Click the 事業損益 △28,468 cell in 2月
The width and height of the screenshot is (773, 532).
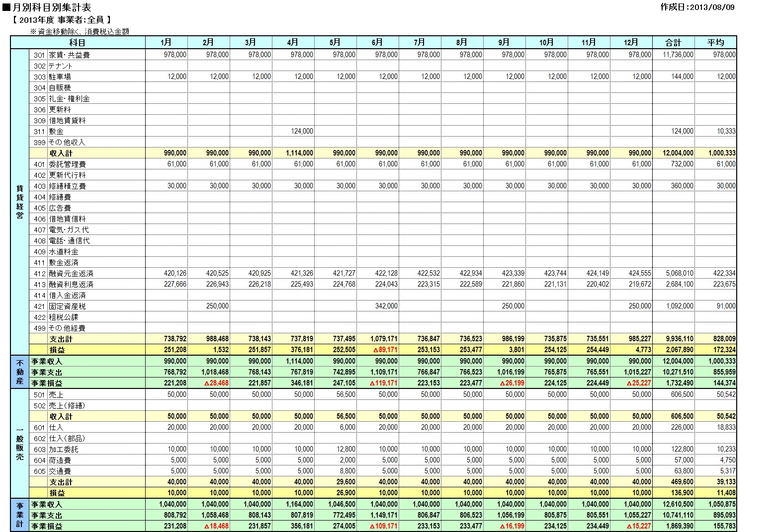209,383
